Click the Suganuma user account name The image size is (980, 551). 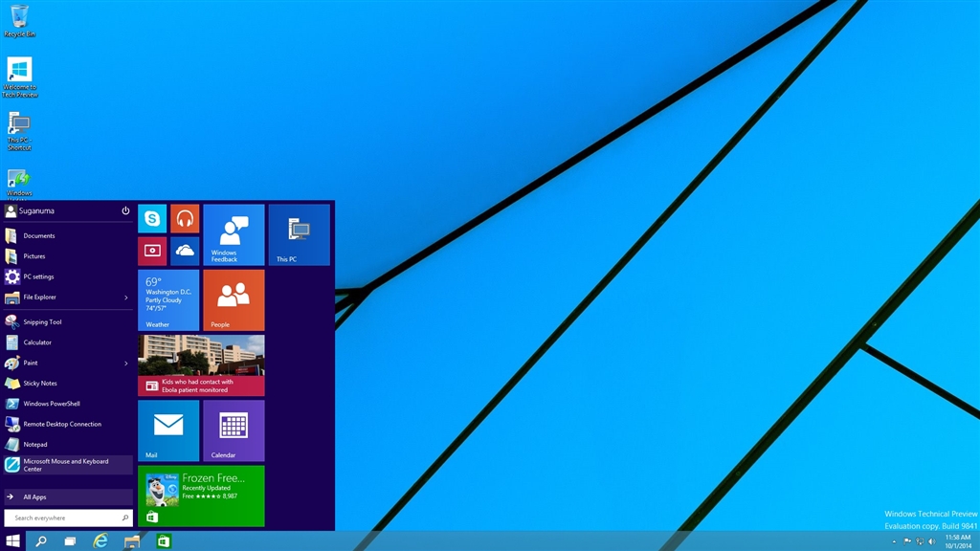coord(38,210)
